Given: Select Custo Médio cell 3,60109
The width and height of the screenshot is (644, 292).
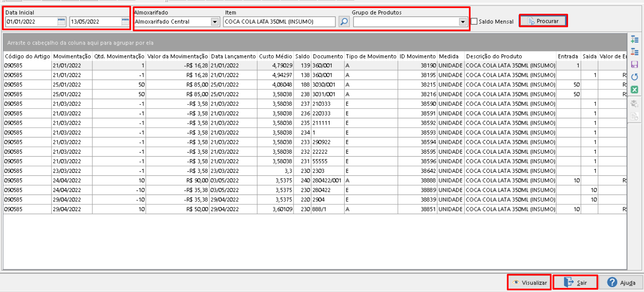Looking at the screenshot, I should click(275, 209).
